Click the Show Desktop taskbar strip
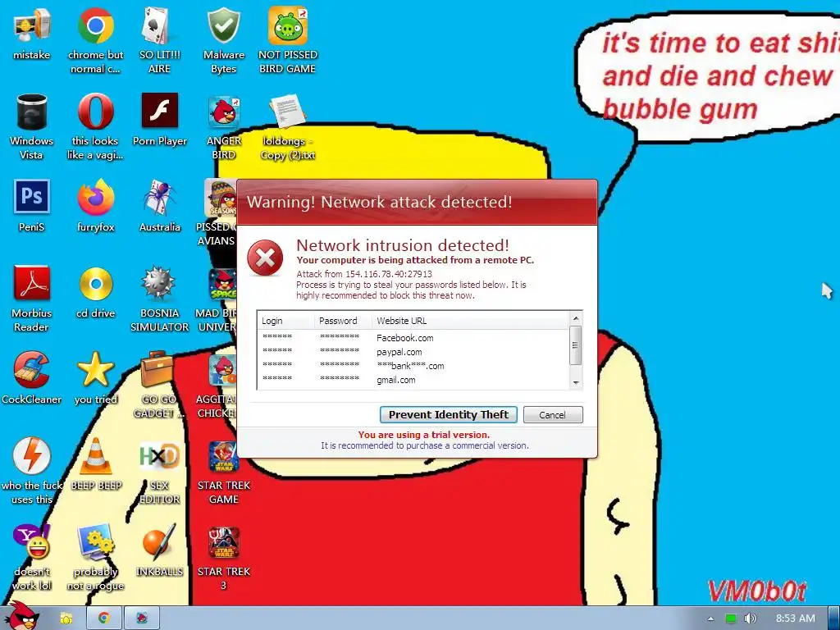This screenshot has width=840, height=630. (x=834, y=619)
